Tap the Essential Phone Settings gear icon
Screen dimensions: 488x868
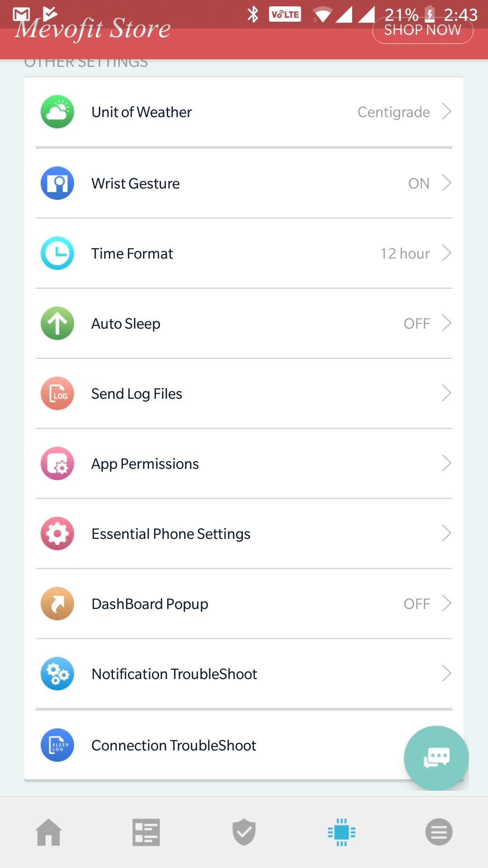[x=57, y=533]
